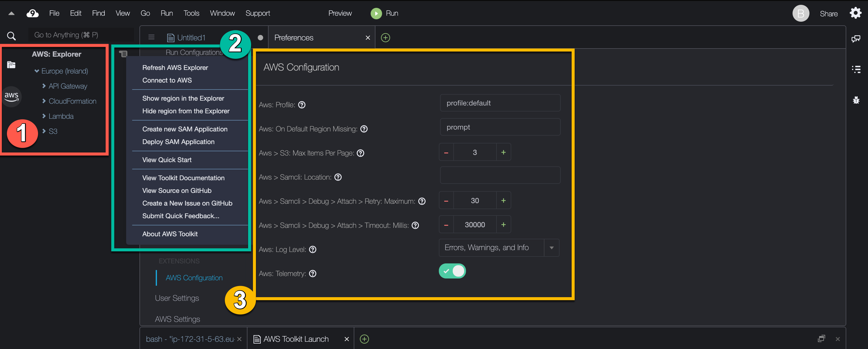Expand the S3 tree item
The height and width of the screenshot is (349, 868).
[45, 131]
